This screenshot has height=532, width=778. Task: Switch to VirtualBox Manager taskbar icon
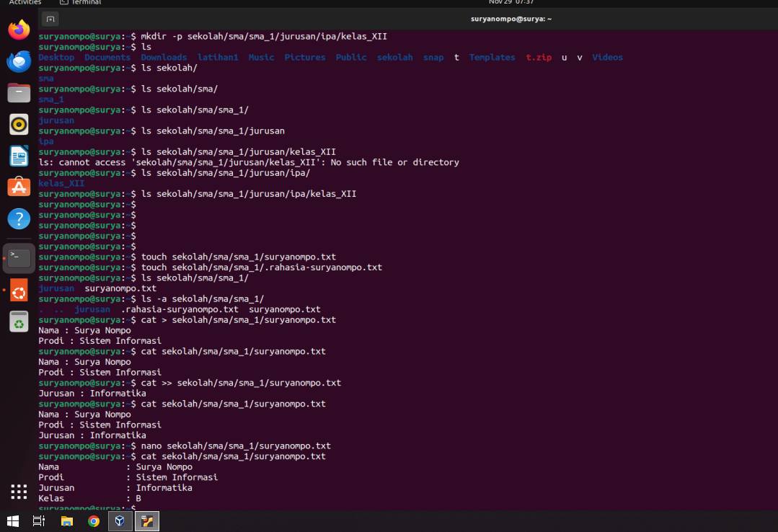pos(120,521)
